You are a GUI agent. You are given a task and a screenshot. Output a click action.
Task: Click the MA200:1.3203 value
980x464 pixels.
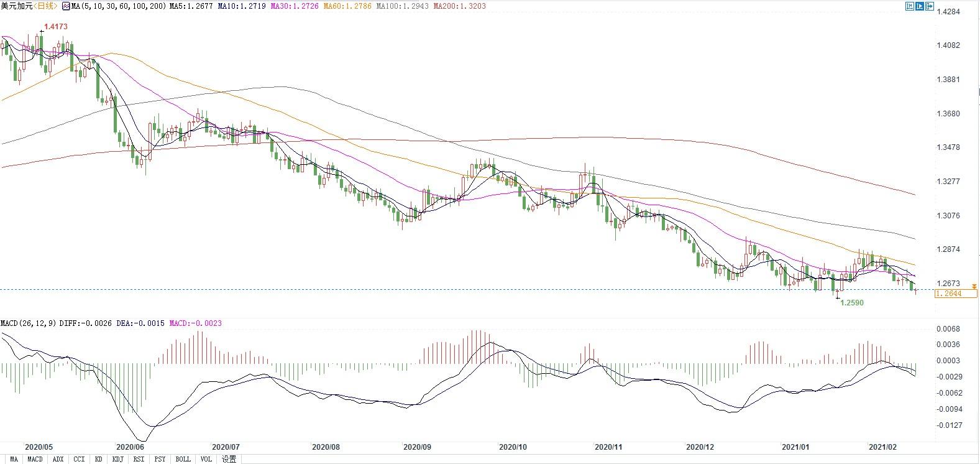[x=460, y=6]
